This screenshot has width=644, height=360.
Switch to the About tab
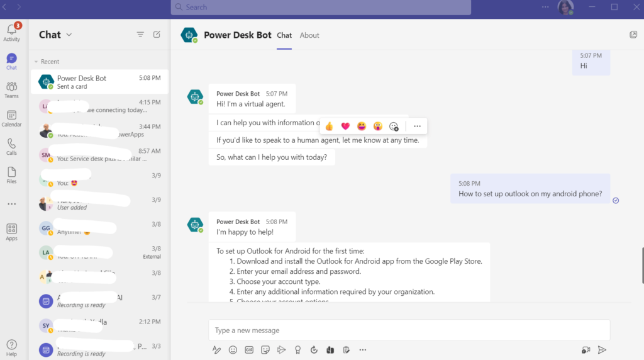[x=309, y=35]
